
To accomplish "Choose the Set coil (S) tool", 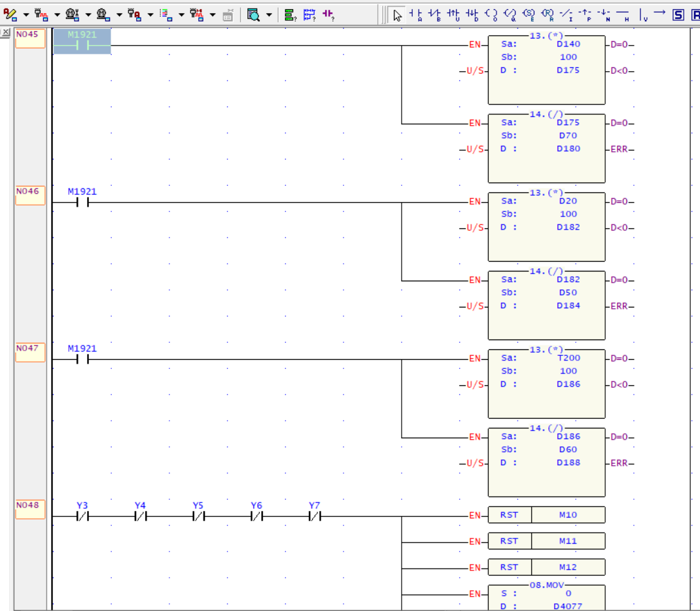I will [x=529, y=15].
